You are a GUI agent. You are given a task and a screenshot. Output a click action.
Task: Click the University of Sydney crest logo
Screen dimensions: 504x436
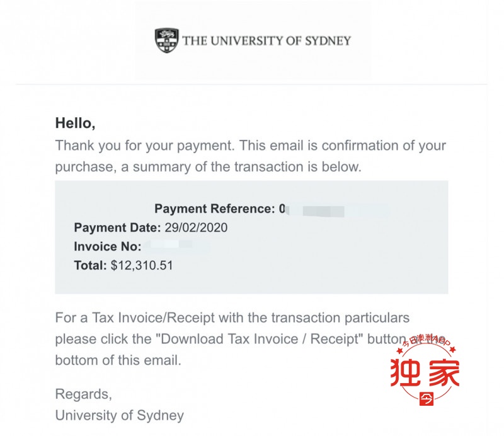point(166,40)
